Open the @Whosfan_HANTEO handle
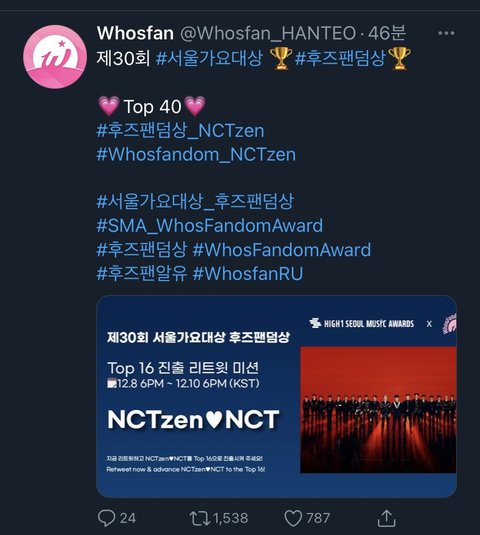 (x=268, y=33)
